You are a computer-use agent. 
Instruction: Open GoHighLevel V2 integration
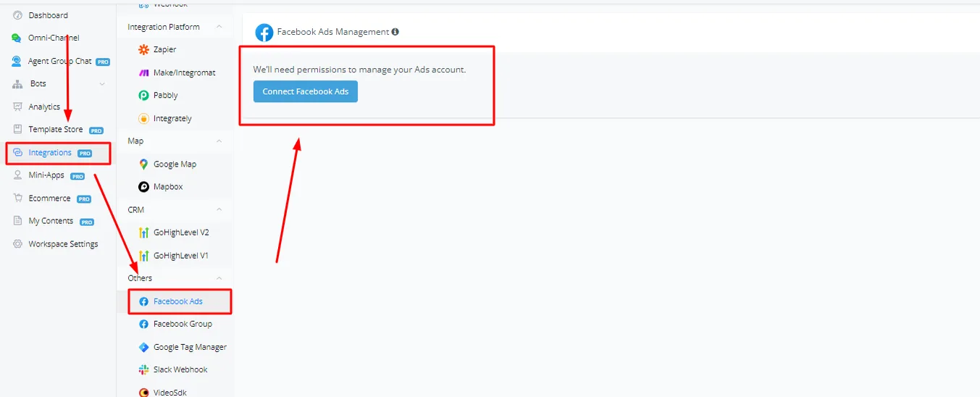(x=180, y=233)
